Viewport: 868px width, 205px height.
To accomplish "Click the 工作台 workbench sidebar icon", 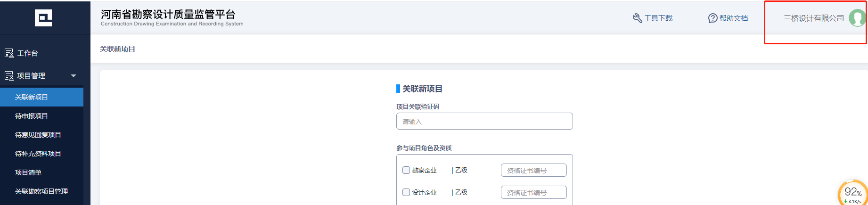I will pos(9,53).
